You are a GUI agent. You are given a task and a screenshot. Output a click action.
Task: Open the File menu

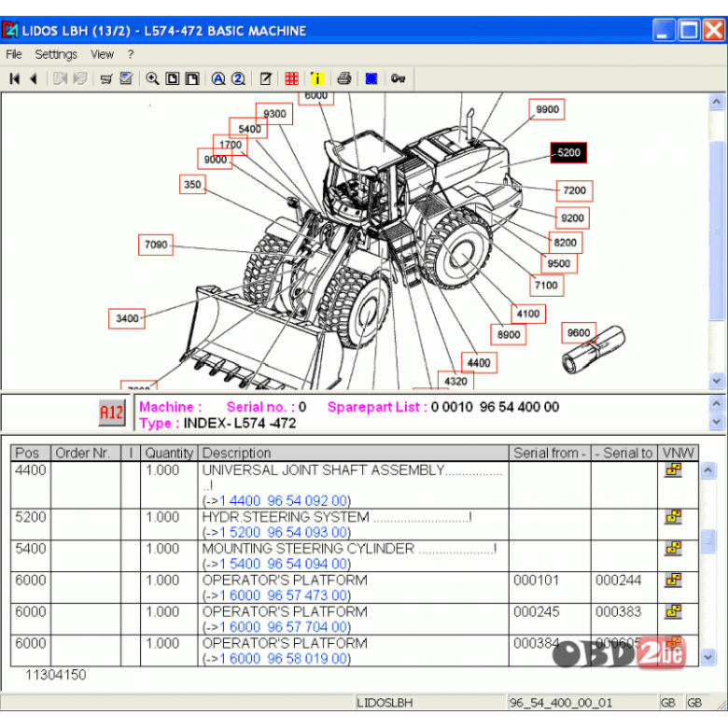click(x=14, y=54)
